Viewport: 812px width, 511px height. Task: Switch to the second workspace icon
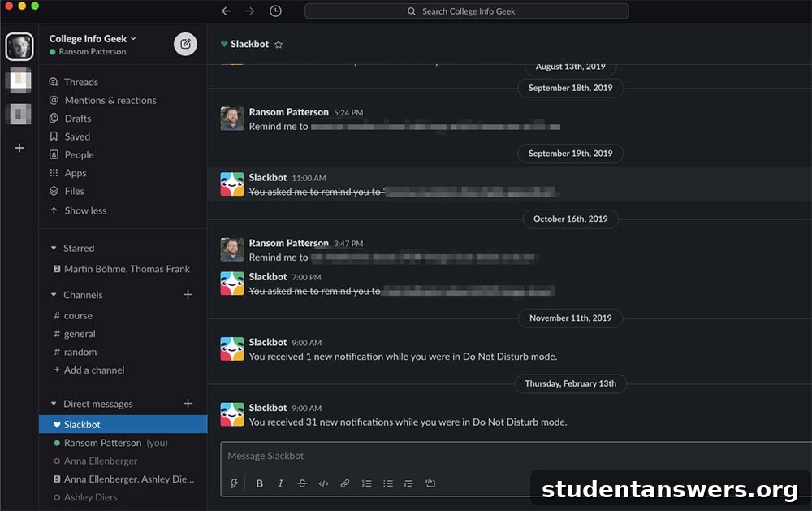(x=19, y=81)
